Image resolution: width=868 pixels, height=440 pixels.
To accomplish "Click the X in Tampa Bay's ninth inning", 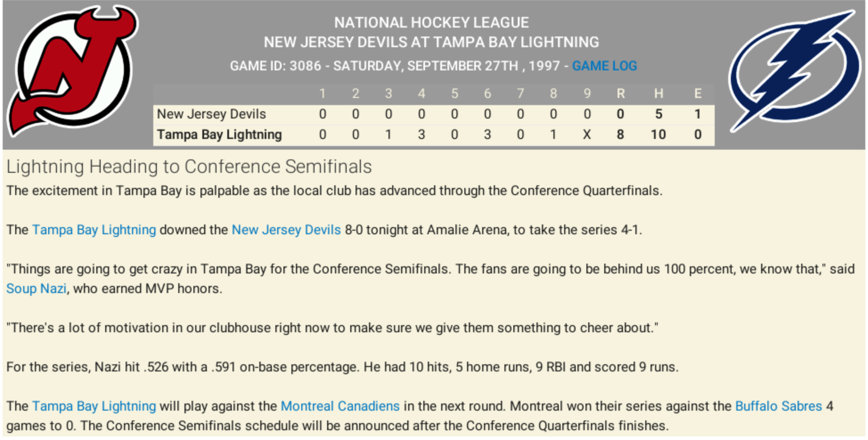I will (x=587, y=134).
